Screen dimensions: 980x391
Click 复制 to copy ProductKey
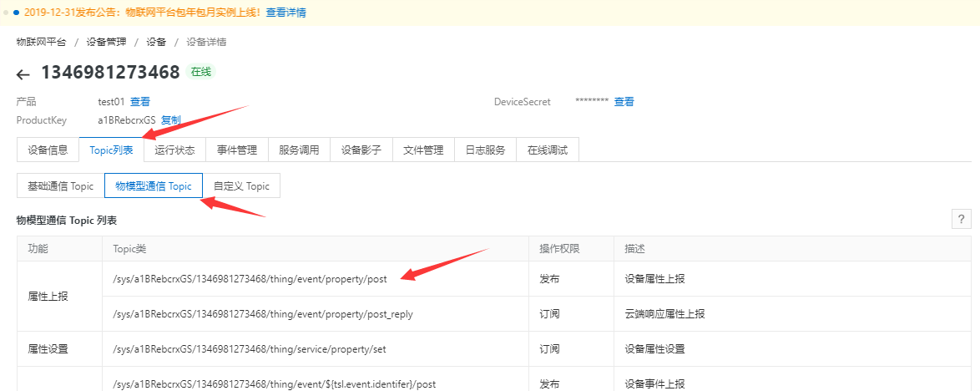pos(171,120)
